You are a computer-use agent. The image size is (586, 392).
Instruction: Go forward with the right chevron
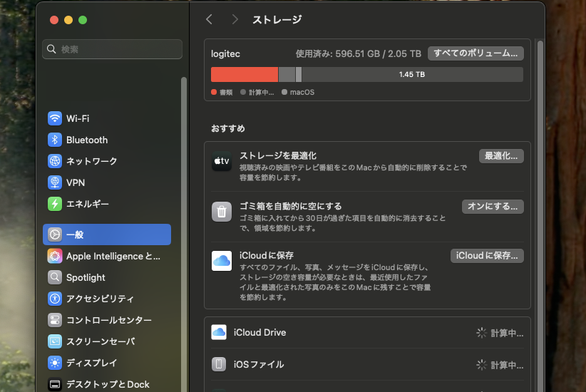point(235,19)
